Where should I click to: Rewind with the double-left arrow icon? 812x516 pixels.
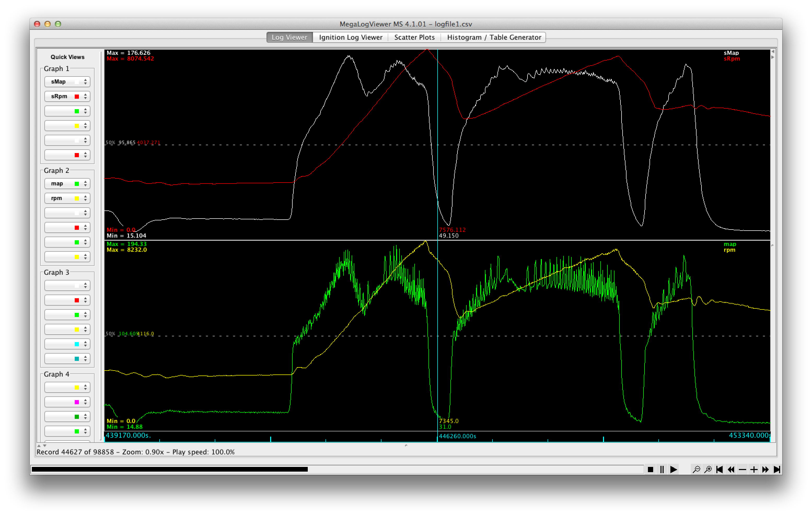(731, 470)
